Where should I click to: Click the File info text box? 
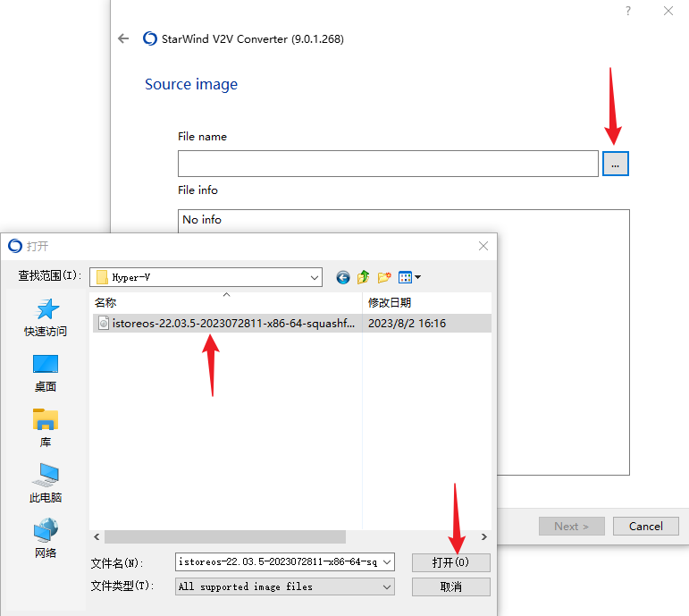(x=403, y=342)
